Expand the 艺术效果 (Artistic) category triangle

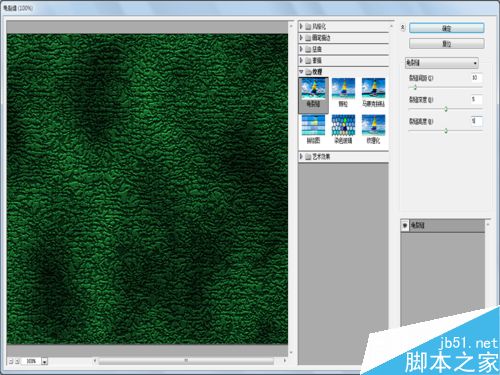(301, 156)
